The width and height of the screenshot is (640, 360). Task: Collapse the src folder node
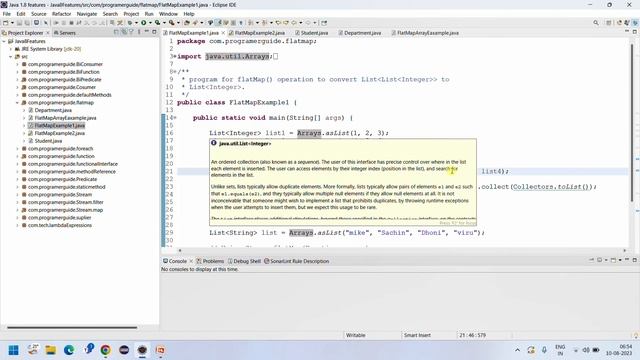(11, 57)
